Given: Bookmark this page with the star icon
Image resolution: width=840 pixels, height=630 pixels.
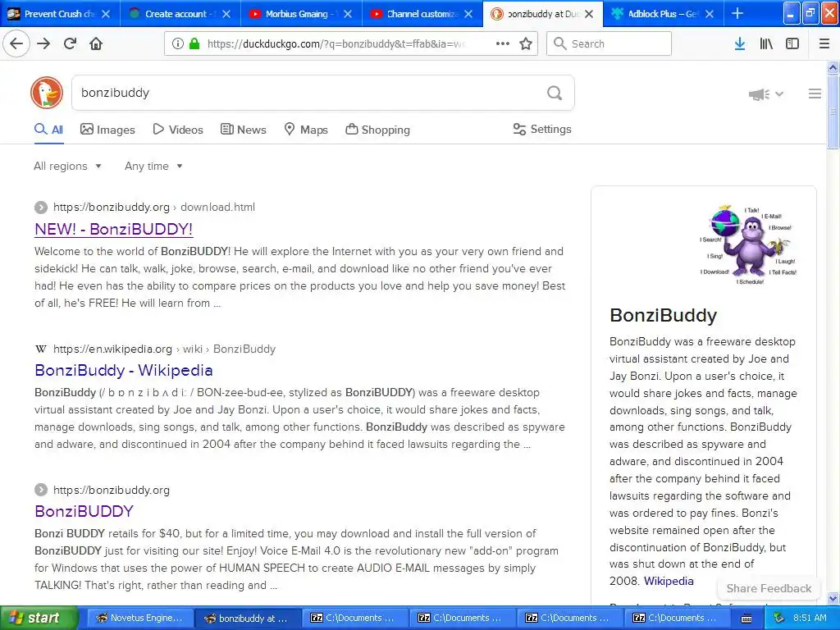Looking at the screenshot, I should click(526, 43).
